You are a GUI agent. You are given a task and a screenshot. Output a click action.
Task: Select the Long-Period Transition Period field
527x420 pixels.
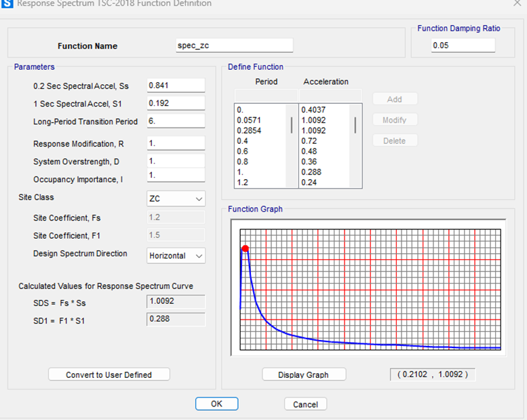(176, 121)
